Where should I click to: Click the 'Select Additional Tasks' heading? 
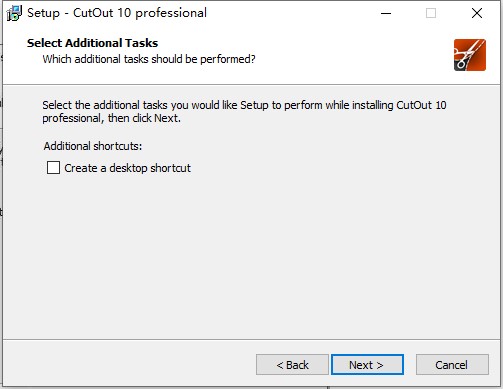tap(92, 43)
